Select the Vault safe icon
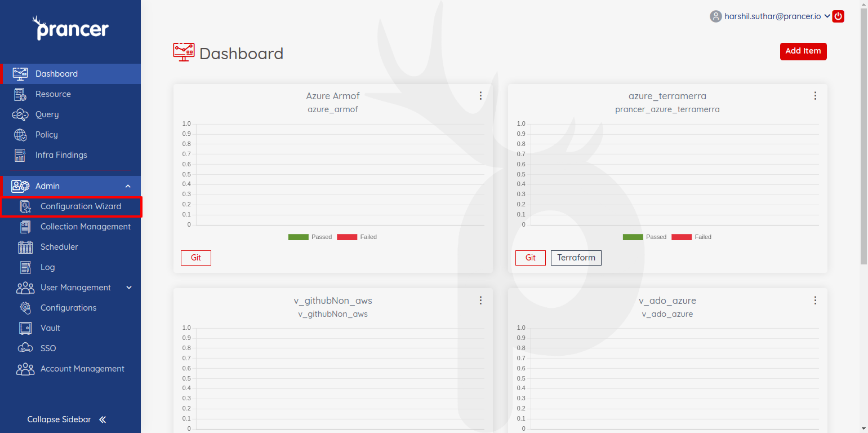Viewport: 868px width, 433px height. [x=25, y=328]
